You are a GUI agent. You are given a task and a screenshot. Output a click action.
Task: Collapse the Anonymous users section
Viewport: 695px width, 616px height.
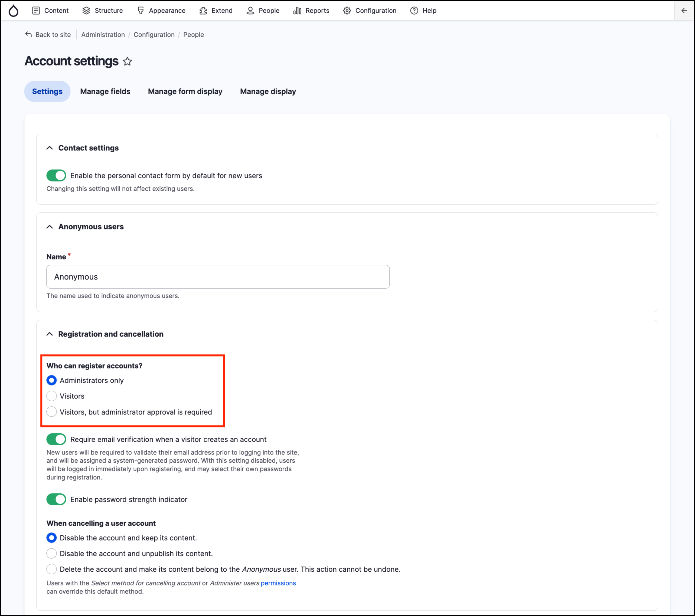[x=50, y=227]
